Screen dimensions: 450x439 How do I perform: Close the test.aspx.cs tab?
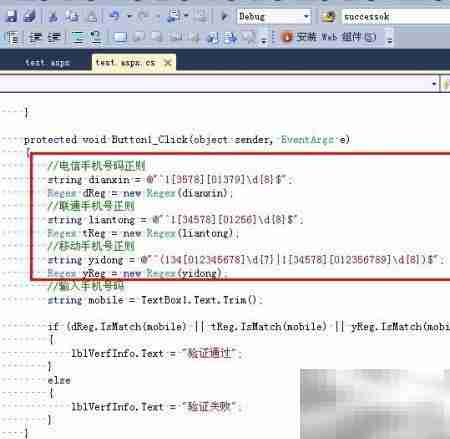tap(168, 63)
